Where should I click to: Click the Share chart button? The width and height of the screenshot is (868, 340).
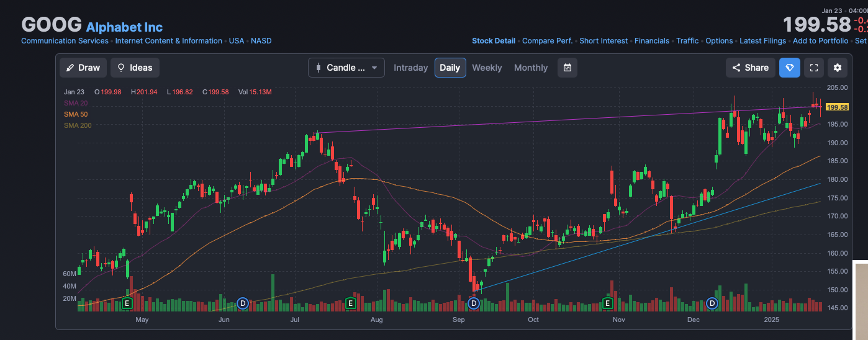[x=750, y=68]
